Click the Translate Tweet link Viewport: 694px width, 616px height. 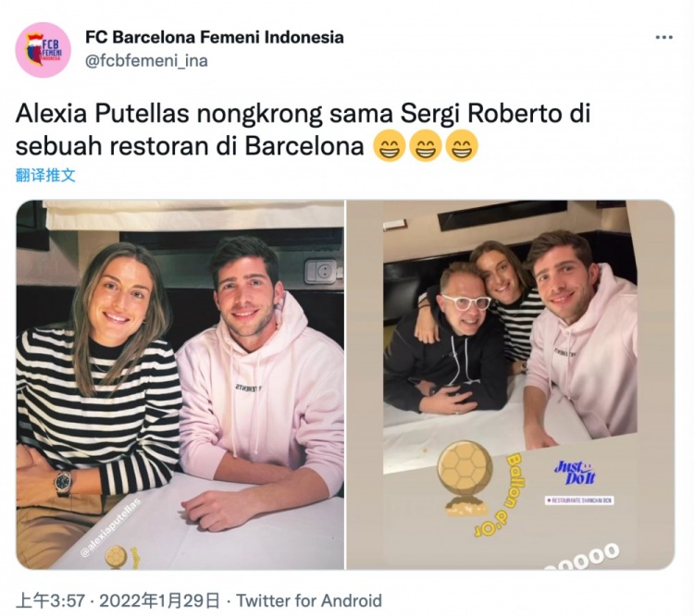click(x=45, y=176)
